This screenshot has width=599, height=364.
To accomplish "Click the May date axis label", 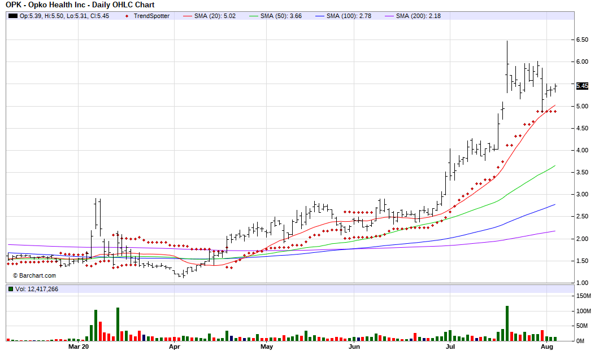I will click(267, 347).
